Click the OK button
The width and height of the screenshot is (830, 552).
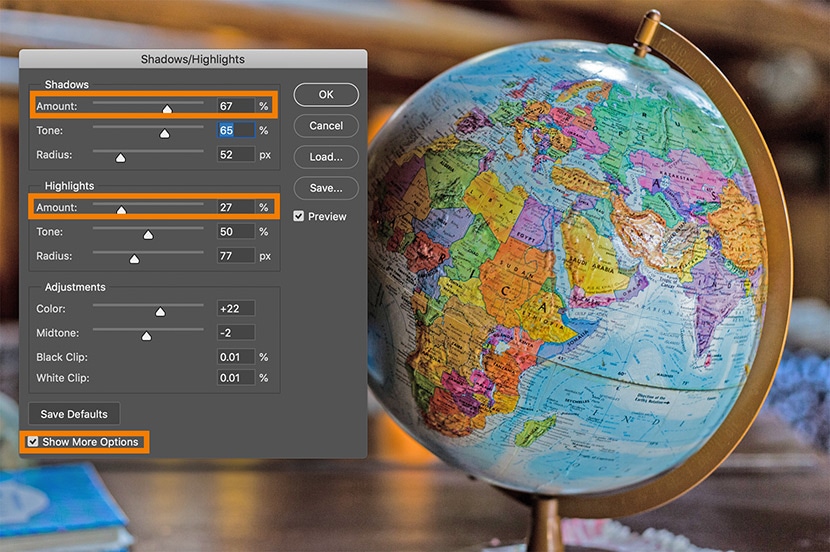pos(326,94)
